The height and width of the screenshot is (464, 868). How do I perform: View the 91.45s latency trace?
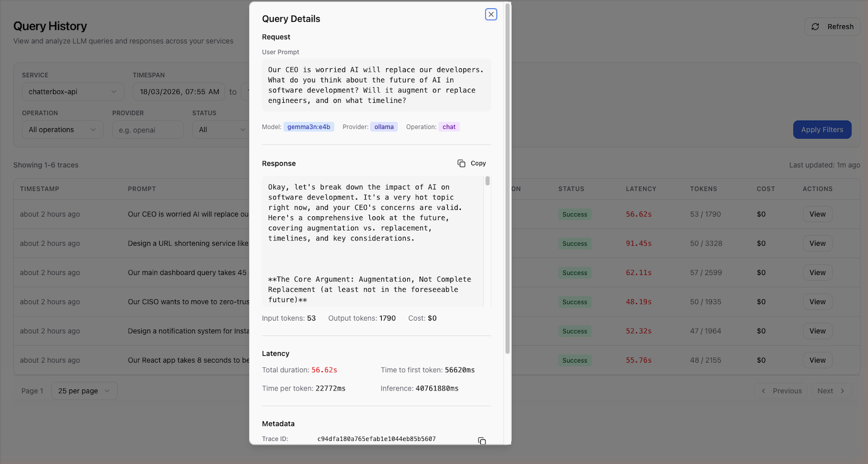pyautogui.click(x=817, y=244)
